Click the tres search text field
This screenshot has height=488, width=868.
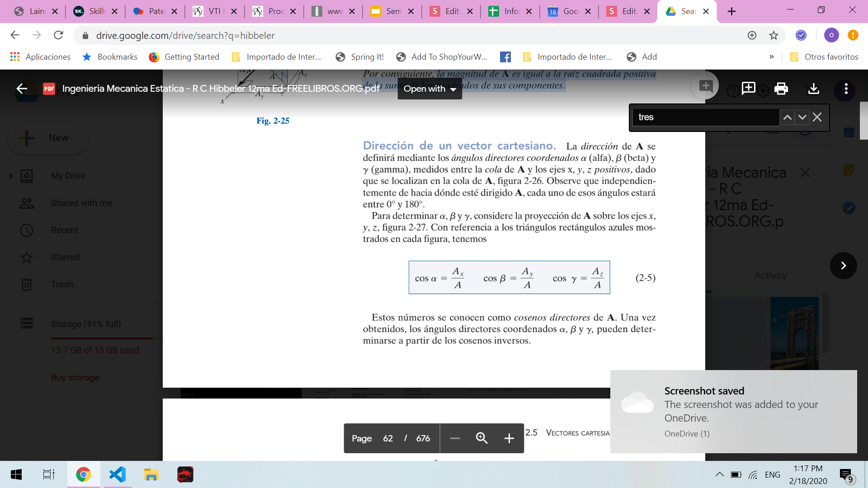coord(705,117)
